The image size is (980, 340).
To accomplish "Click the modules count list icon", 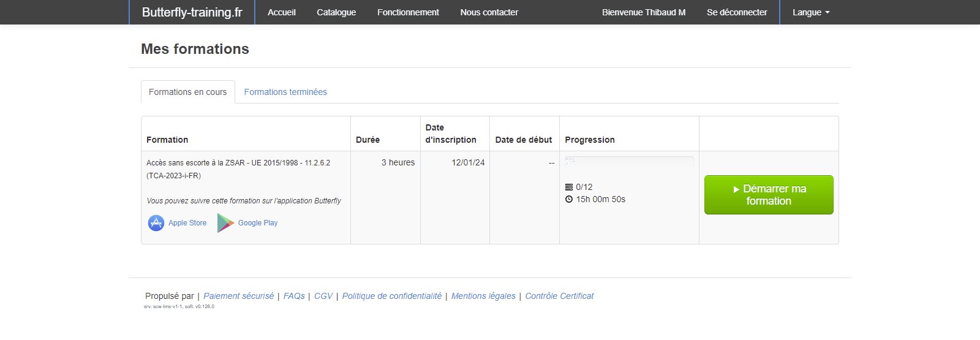I will [x=569, y=187].
